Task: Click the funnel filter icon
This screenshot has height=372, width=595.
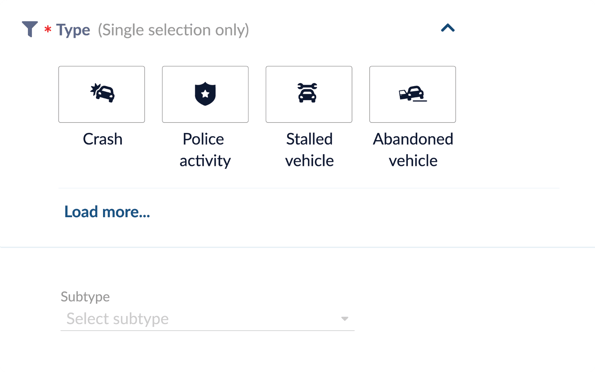Action: click(x=30, y=29)
